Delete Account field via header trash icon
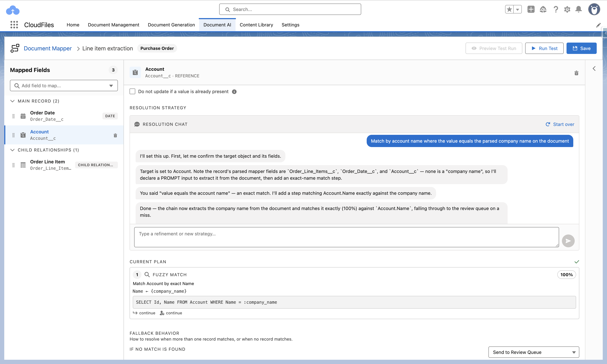 point(576,73)
